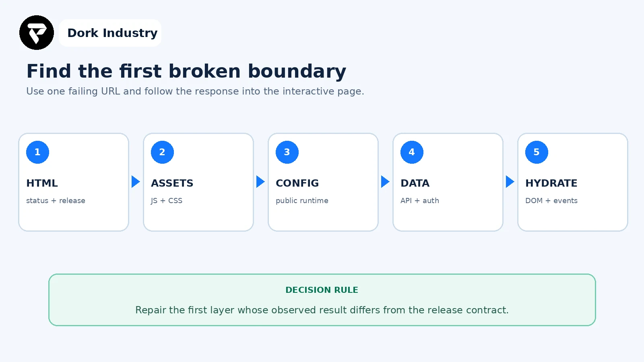Open the DATA step title
The height and width of the screenshot is (362, 644).
[x=415, y=183]
